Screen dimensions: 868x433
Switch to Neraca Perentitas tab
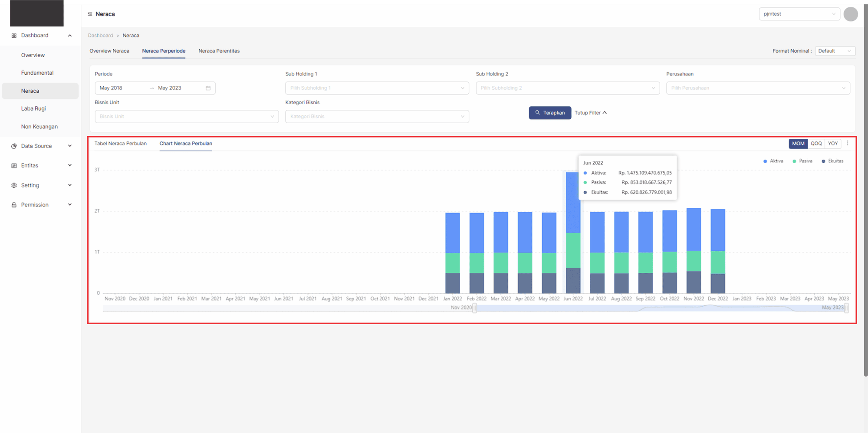219,51
